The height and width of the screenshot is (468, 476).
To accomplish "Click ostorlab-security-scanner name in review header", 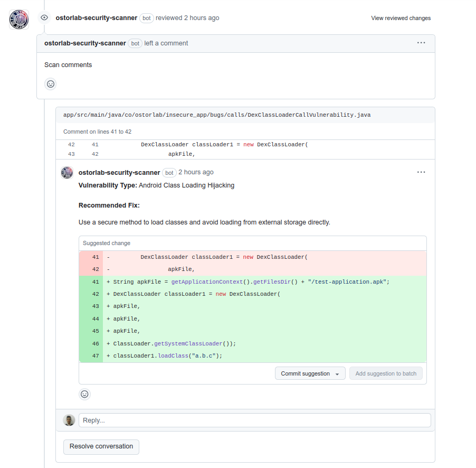I will 96,18.
